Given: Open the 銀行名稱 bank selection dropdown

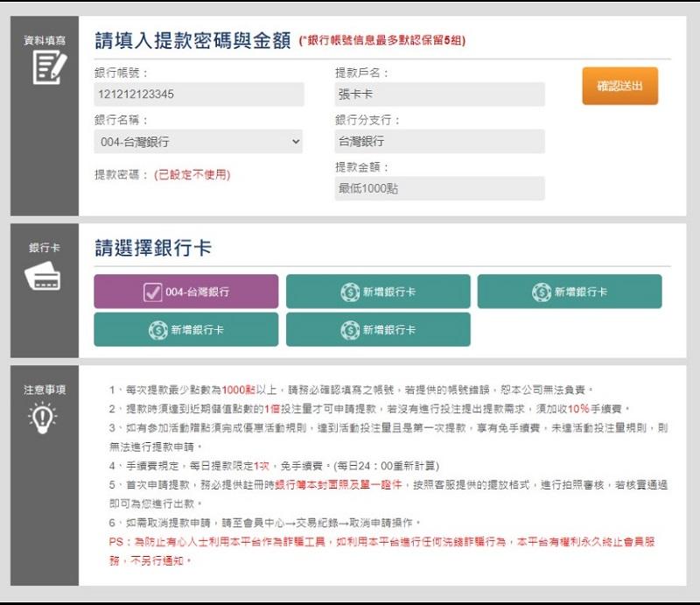Looking at the screenshot, I should click(x=201, y=141).
